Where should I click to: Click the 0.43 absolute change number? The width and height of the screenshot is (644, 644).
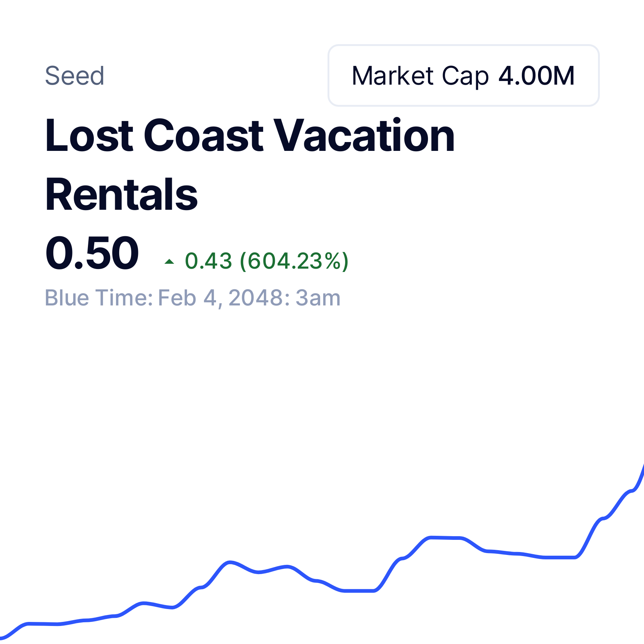coord(208,261)
